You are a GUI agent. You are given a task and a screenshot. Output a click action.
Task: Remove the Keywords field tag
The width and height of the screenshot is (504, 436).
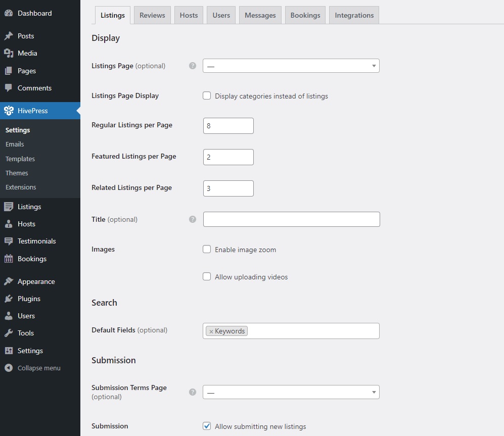point(212,331)
